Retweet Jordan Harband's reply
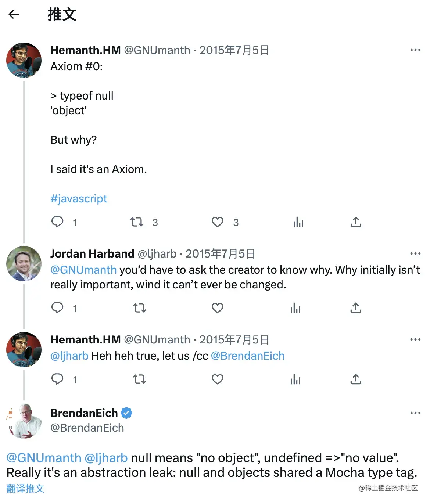Screen dimensions: 430x504 [139, 308]
